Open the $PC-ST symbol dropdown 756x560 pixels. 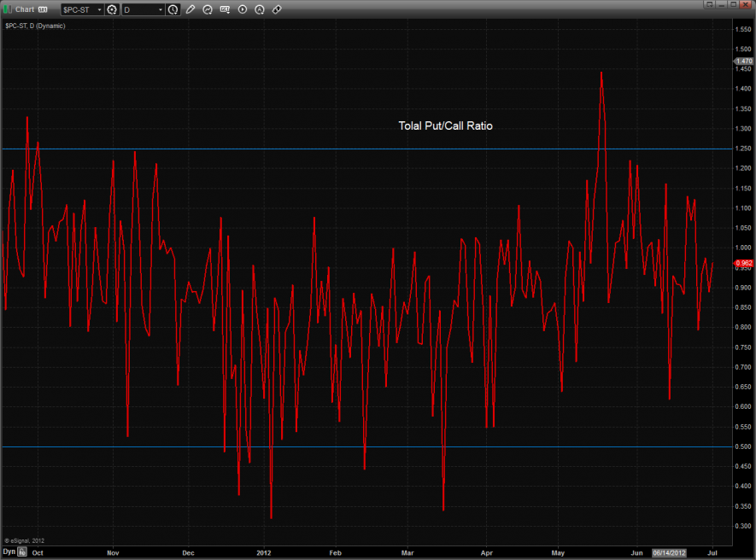(97, 9)
